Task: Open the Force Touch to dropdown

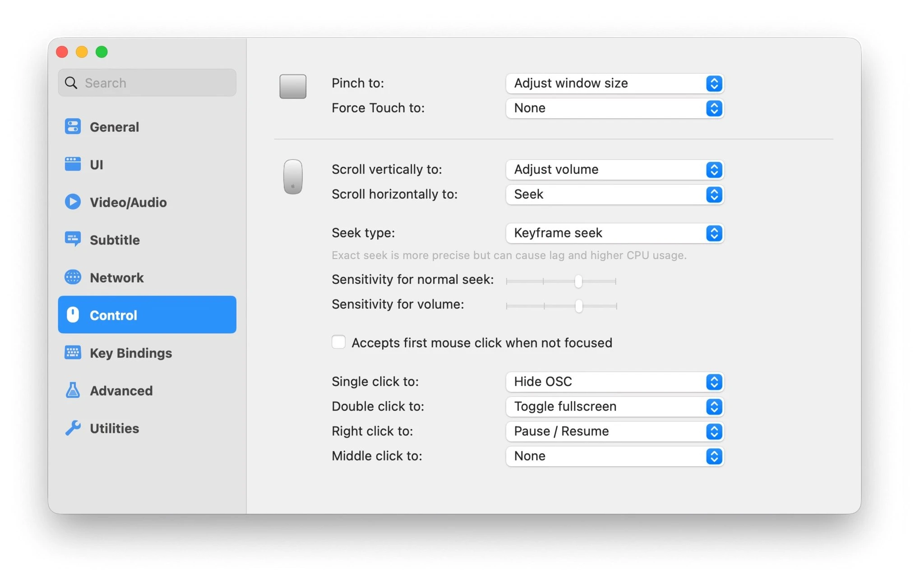Action: tap(615, 108)
